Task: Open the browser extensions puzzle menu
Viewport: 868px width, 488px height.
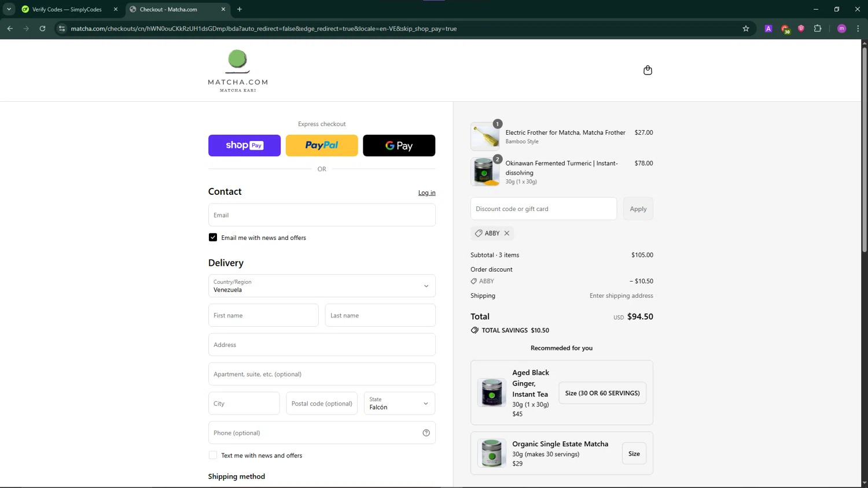Action: coord(818,28)
